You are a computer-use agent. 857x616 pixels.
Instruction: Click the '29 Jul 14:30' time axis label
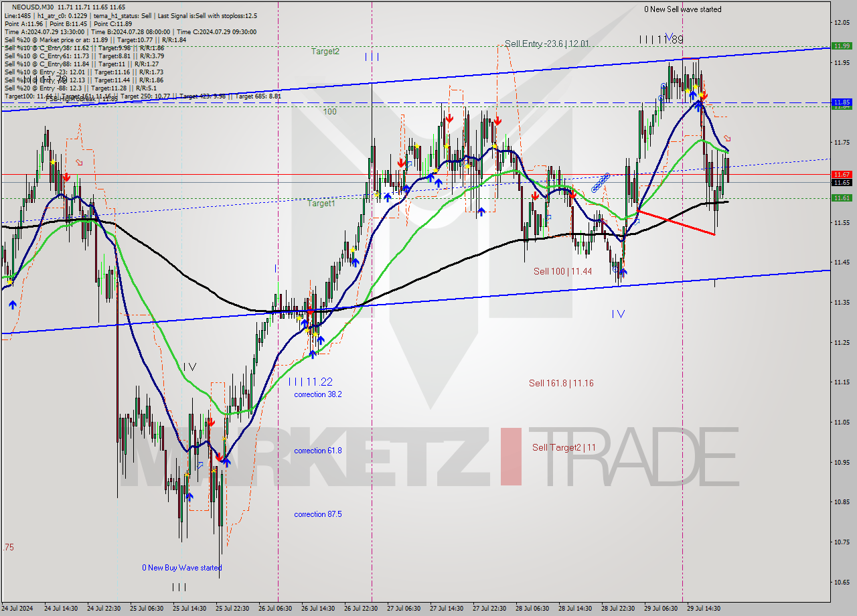coord(703,609)
